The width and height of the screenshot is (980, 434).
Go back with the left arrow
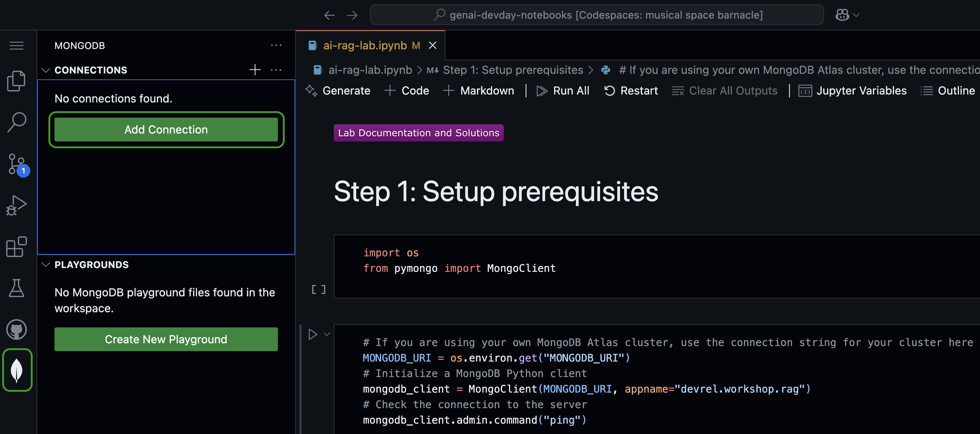[x=329, y=15]
